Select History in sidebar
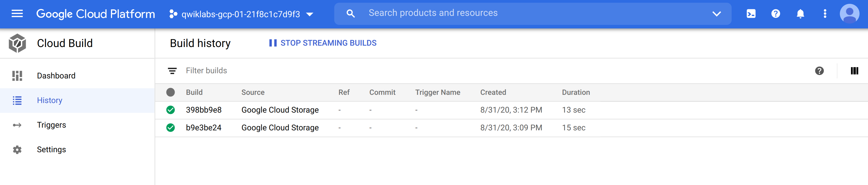The height and width of the screenshot is (185, 868). [77, 100]
